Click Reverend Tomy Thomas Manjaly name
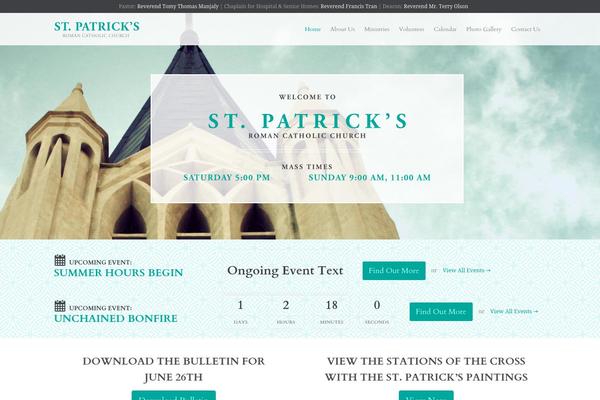This screenshot has height=400, width=600. (178, 6)
